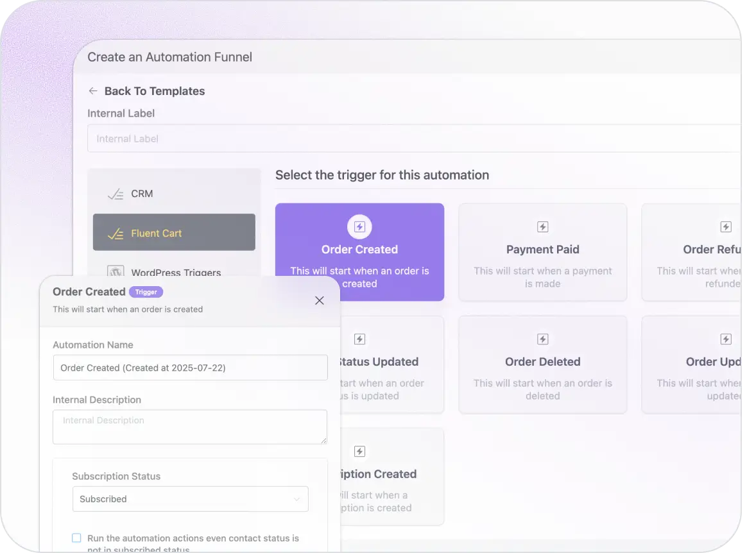Click the back arrow beside Back To Templates
Viewport: 756px width, 553px height.
(93, 90)
